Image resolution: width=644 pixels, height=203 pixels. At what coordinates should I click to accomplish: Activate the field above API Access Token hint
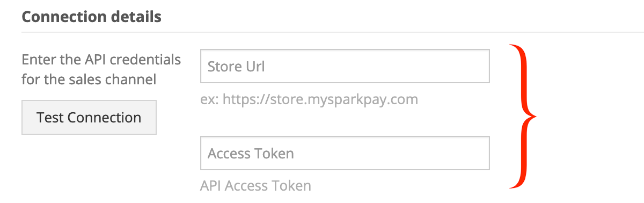pyautogui.click(x=345, y=153)
